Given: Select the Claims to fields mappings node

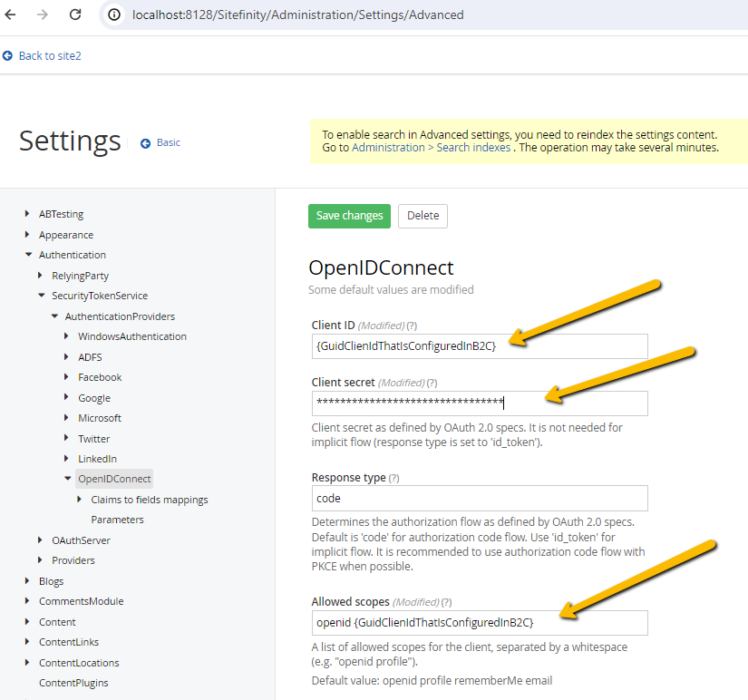Looking at the screenshot, I should click(x=149, y=499).
